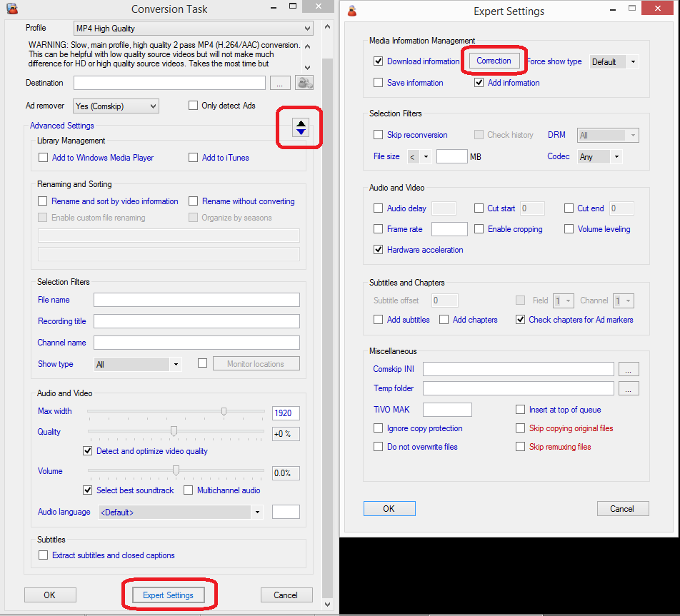Browse for the Temp folder
680x616 pixels.
coord(629,388)
